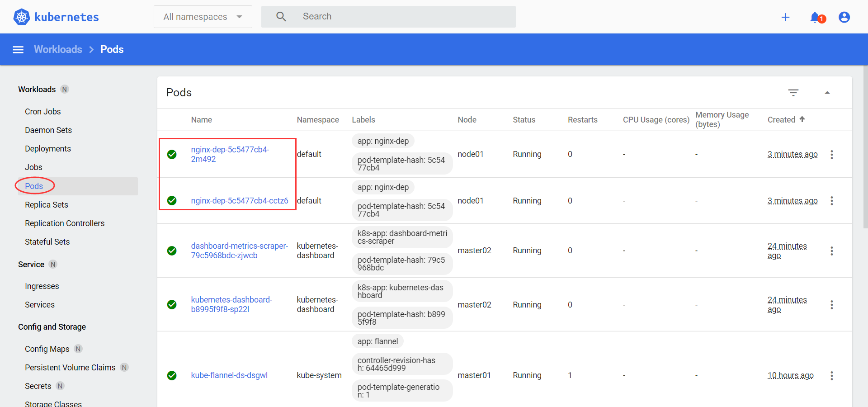This screenshot has width=868, height=407.
Task: Click the Pods filter icon
Action: pyautogui.click(x=793, y=93)
